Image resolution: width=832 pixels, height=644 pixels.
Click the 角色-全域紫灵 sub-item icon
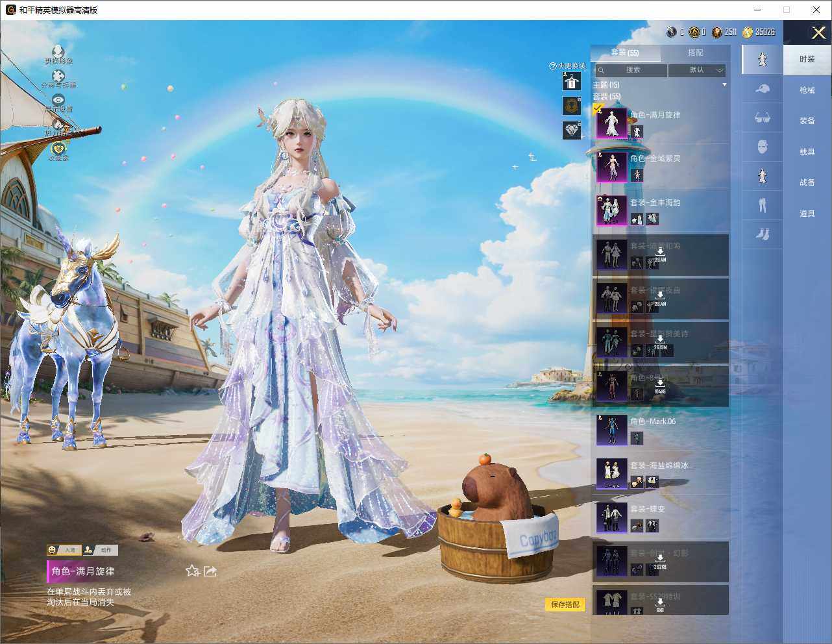637,175
